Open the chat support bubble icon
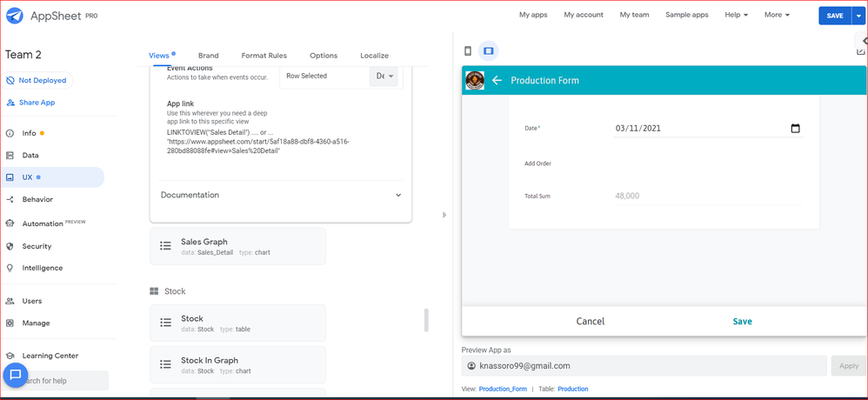The image size is (868, 400). (16, 375)
